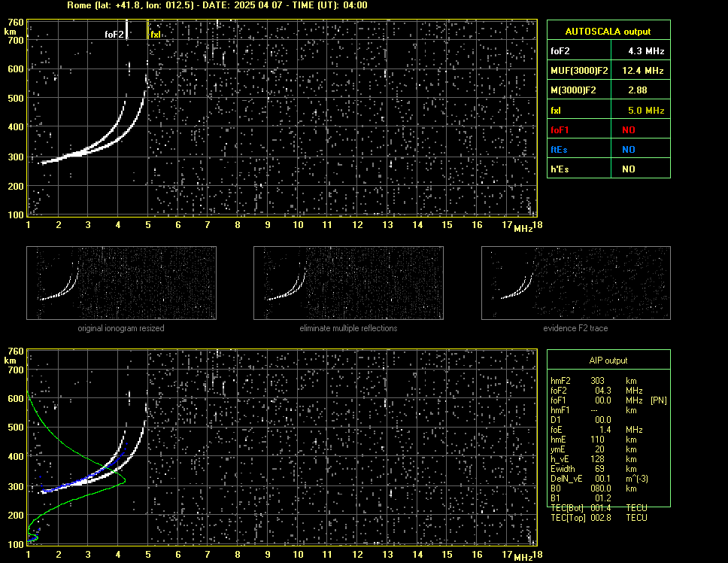The image size is (728, 563).
Task: Click the AUTOSCALA output header
Action: point(608,32)
